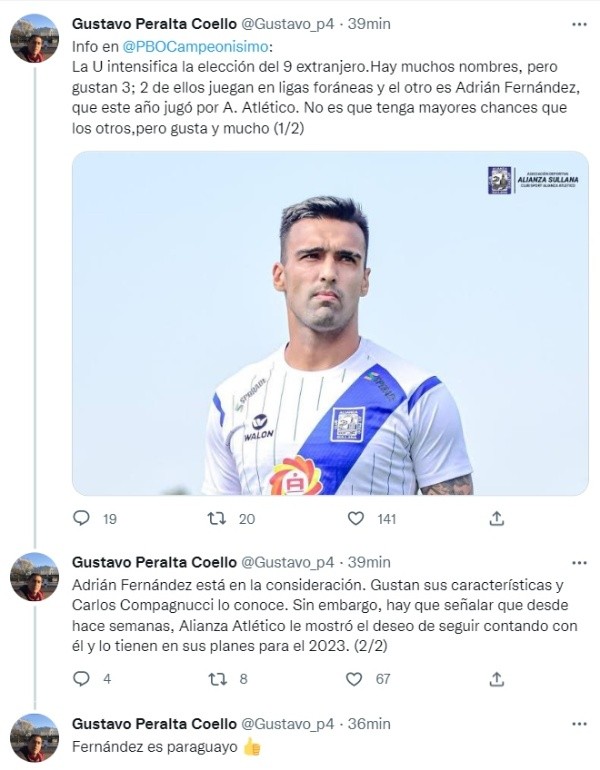Click the second tweet's profile avatar
The height and width of the screenshot is (770, 600).
pos(34,577)
